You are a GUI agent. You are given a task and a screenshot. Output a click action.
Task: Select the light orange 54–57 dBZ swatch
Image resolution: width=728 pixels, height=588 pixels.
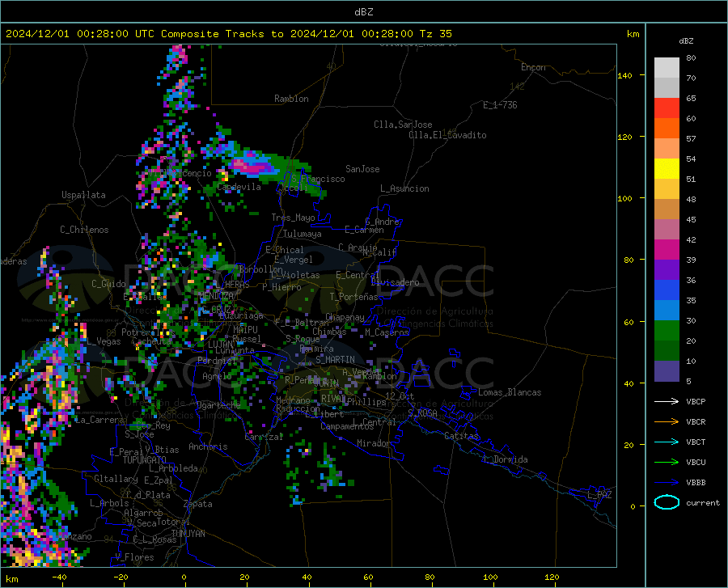click(667, 149)
